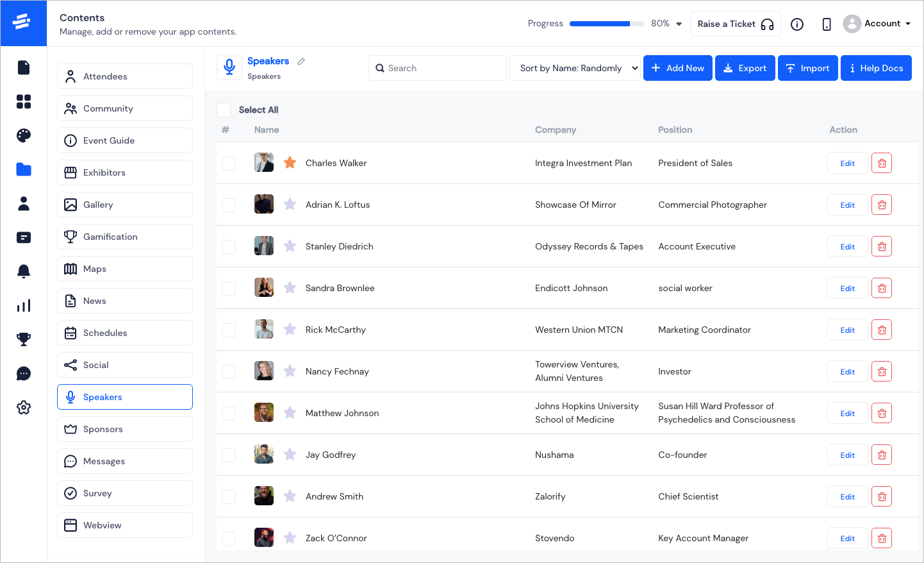Open the bar chart analytics icon
The image size is (924, 563).
point(24,305)
